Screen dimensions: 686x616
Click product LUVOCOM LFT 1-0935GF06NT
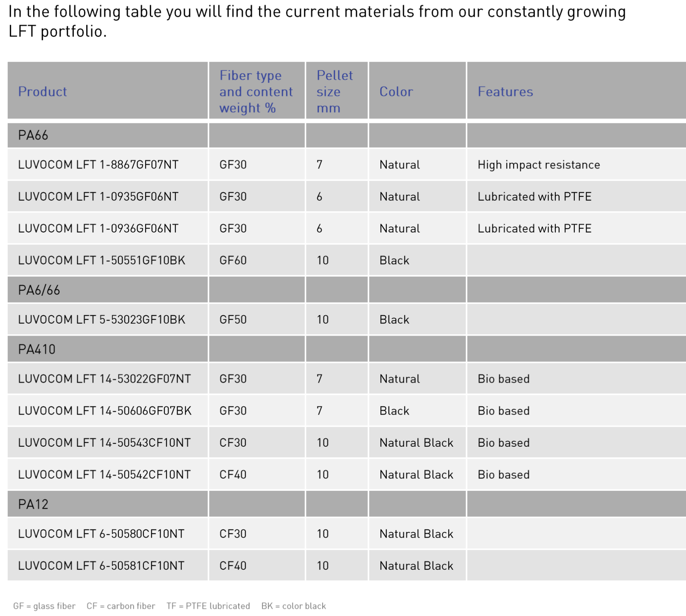tap(98, 196)
